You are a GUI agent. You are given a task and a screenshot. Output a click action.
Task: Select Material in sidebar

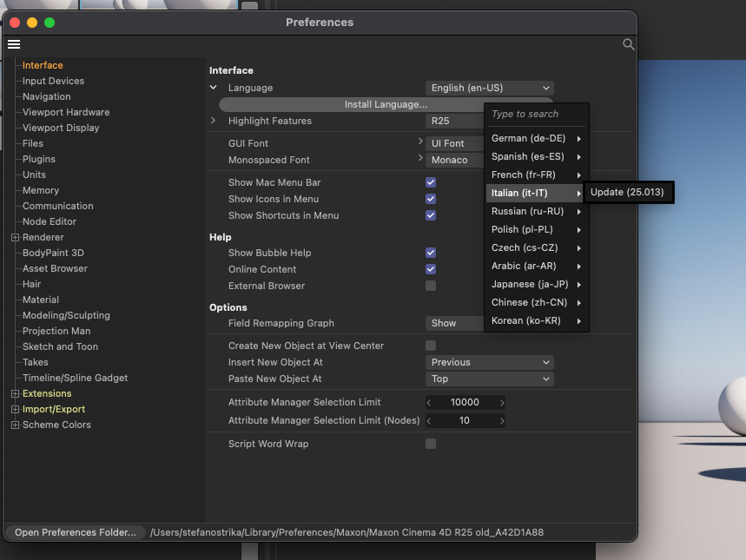tap(41, 300)
